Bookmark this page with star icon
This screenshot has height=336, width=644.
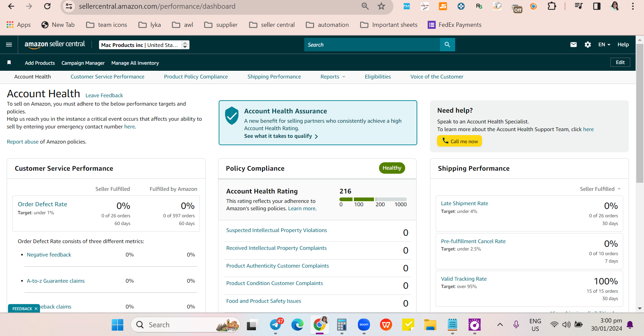[x=381, y=6]
